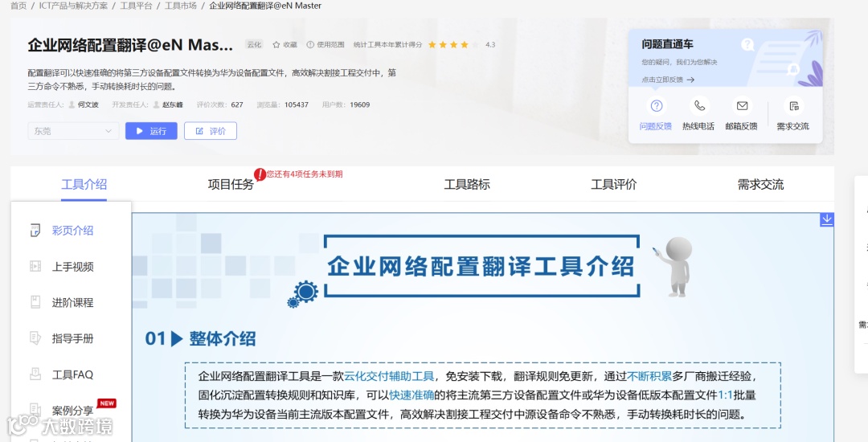Click the 首页 breadcrumb link
Image resolution: width=868 pixels, height=442 pixels.
point(18,6)
